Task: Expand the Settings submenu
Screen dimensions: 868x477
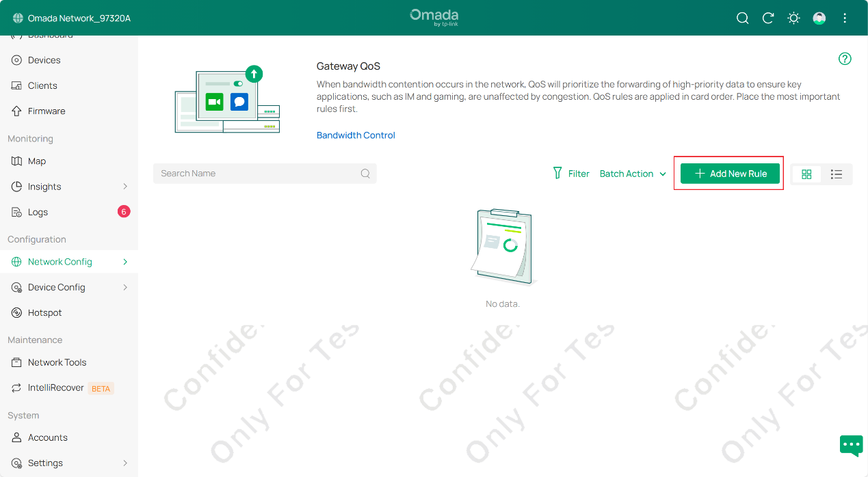Action: [x=45, y=463]
